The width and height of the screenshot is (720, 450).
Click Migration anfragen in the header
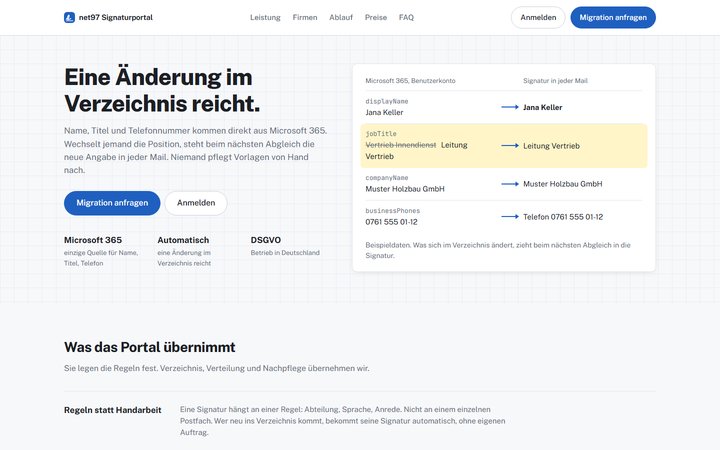pyautogui.click(x=613, y=17)
